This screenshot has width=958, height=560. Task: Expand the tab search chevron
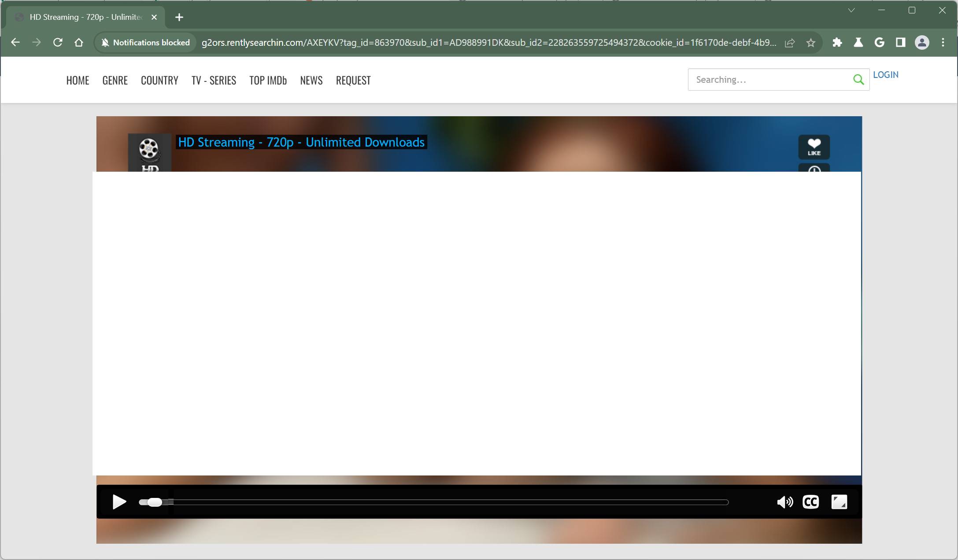(x=851, y=11)
